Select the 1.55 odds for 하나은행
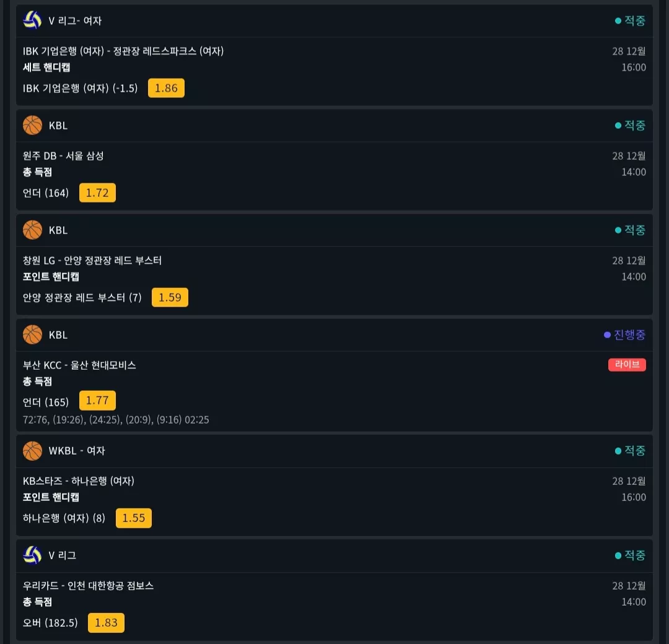 [134, 518]
